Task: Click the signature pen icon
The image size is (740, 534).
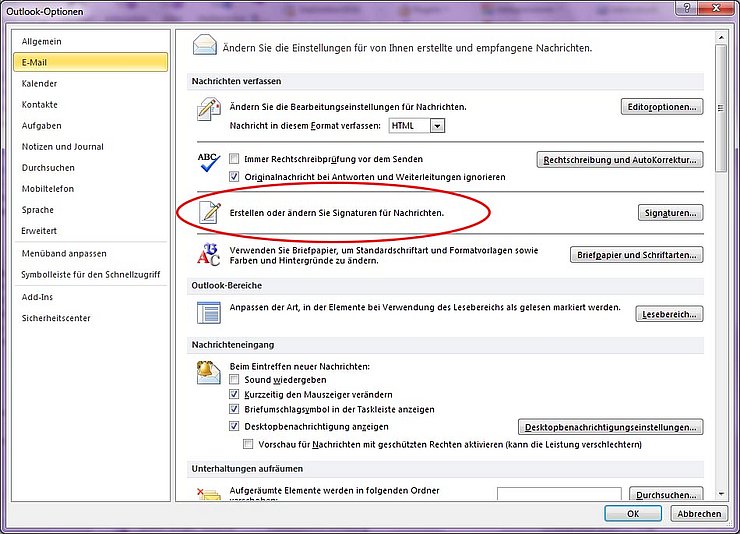Action: (210, 212)
